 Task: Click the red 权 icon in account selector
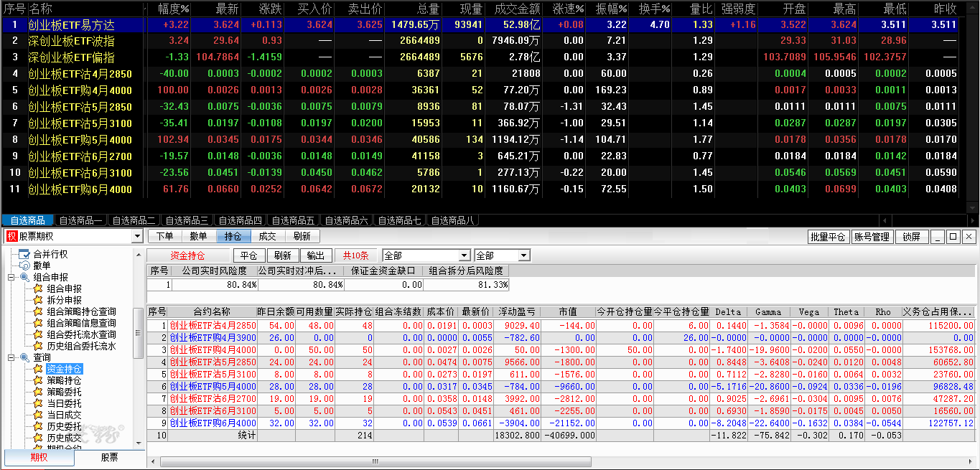(x=11, y=236)
